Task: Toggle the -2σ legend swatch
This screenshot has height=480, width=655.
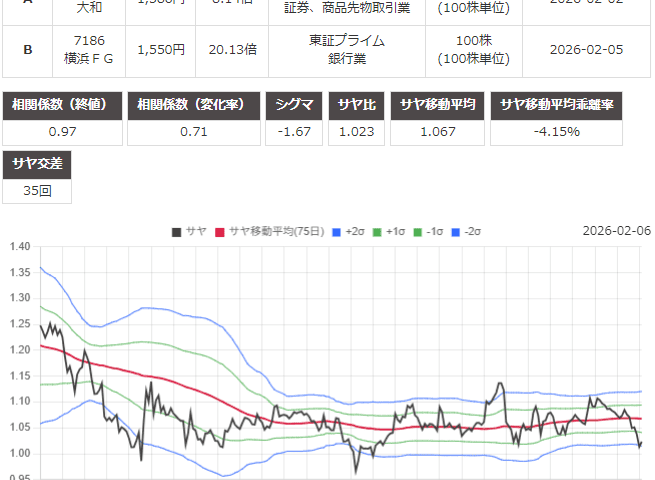Action: pyautogui.click(x=455, y=232)
